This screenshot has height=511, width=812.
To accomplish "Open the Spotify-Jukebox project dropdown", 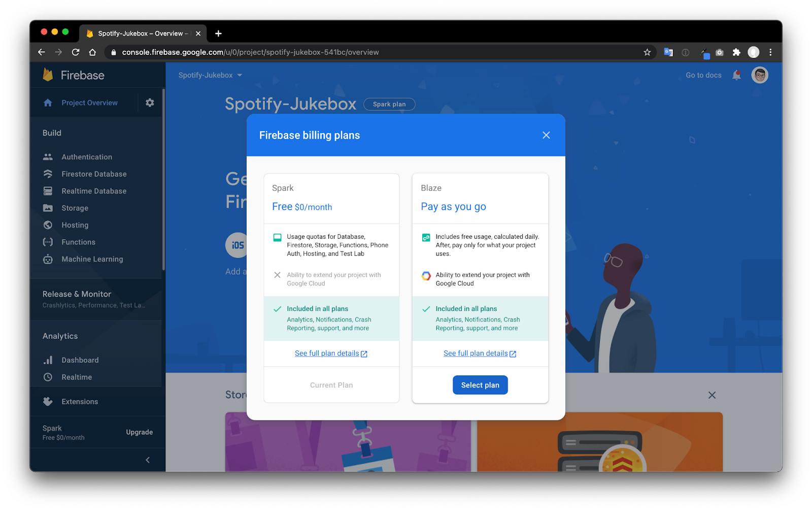I will click(x=210, y=75).
